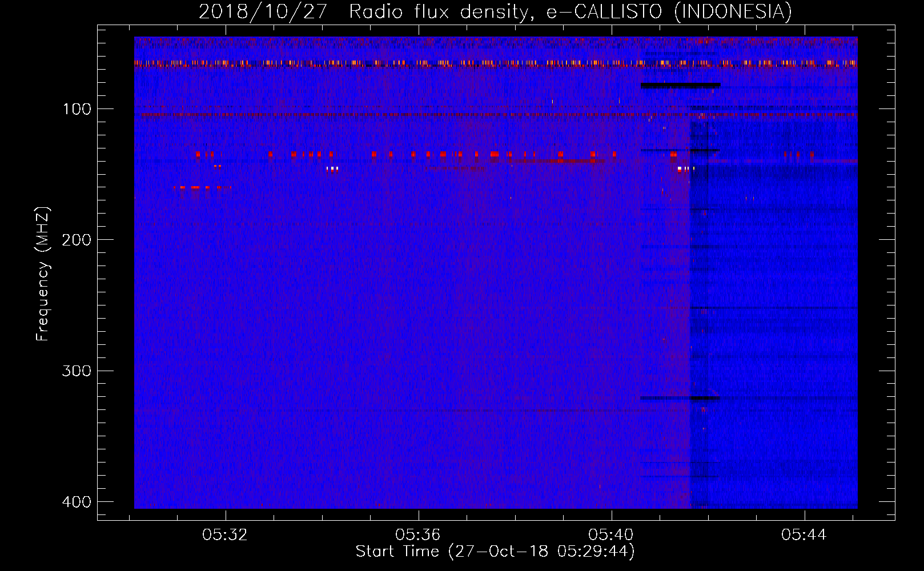Click the 400 frequency tick label
The image size is (924, 571).
pyautogui.click(x=77, y=502)
